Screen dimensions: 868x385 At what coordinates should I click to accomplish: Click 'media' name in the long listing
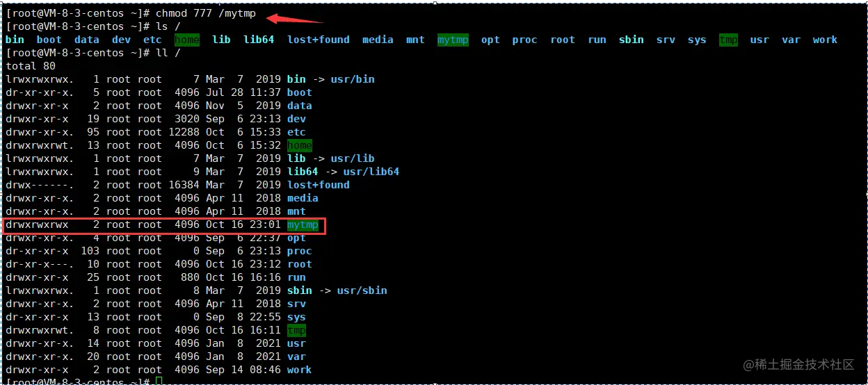(x=303, y=198)
